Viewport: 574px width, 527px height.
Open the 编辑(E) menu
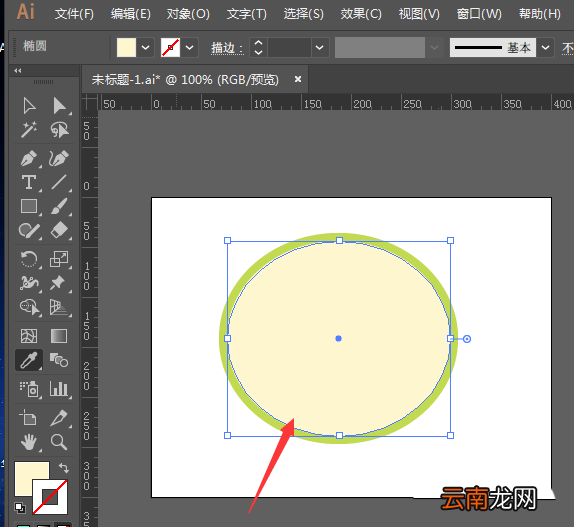point(131,14)
